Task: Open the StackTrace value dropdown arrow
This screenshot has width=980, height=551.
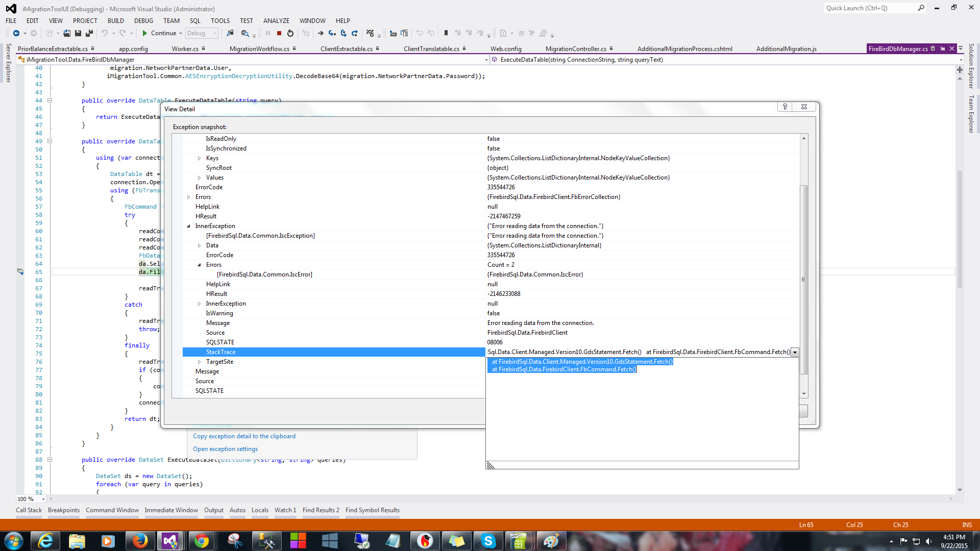Action: 795,352
